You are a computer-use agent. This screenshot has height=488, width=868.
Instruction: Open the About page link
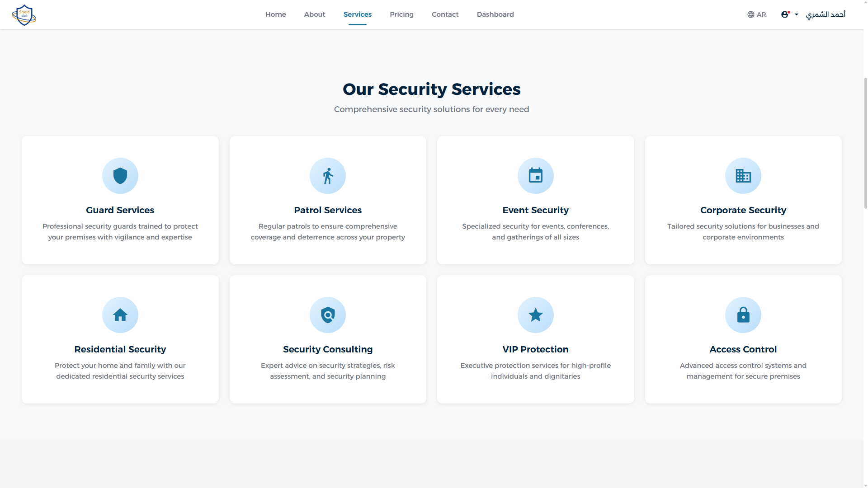pos(315,14)
